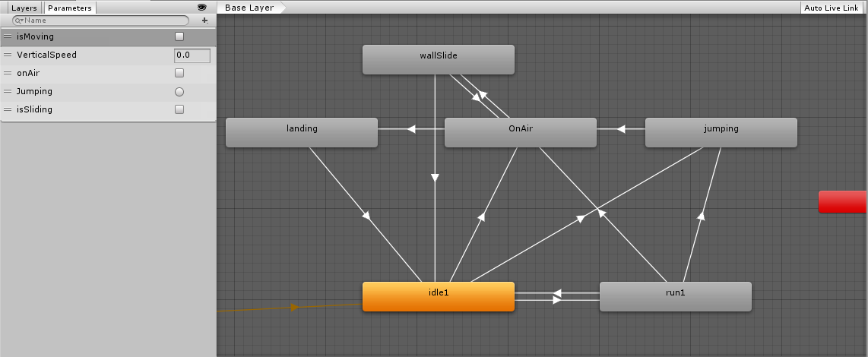This screenshot has height=357, width=868.
Task: Select the VerticalSpeed parameter name
Action: [46, 55]
